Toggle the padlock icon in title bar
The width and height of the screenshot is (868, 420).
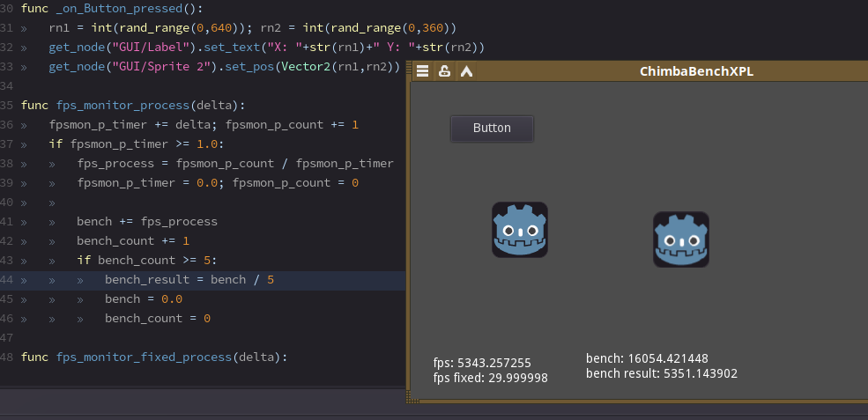tap(445, 71)
